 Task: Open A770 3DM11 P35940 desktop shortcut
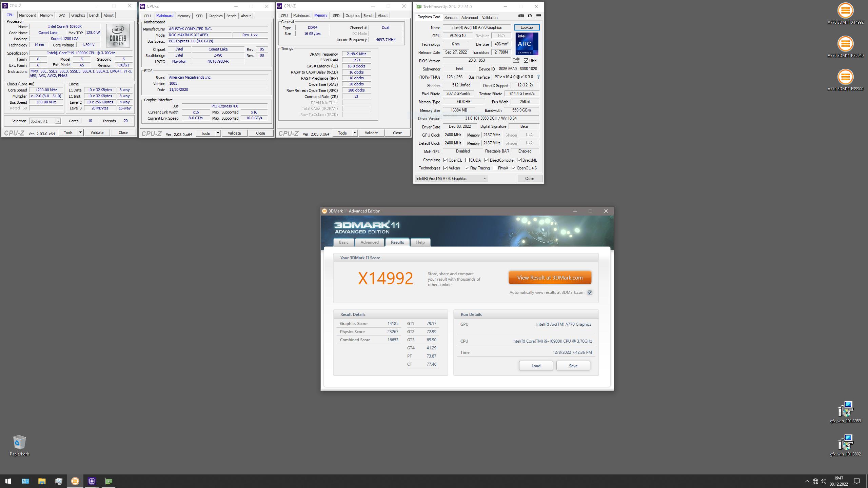point(845,47)
